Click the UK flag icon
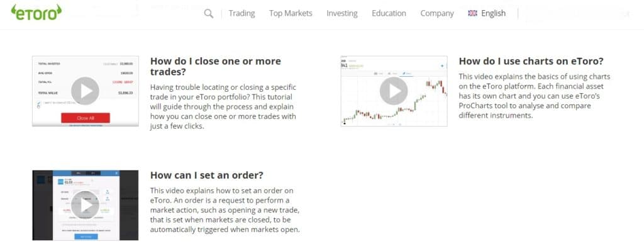The height and width of the screenshot is (249, 644). coord(473,13)
